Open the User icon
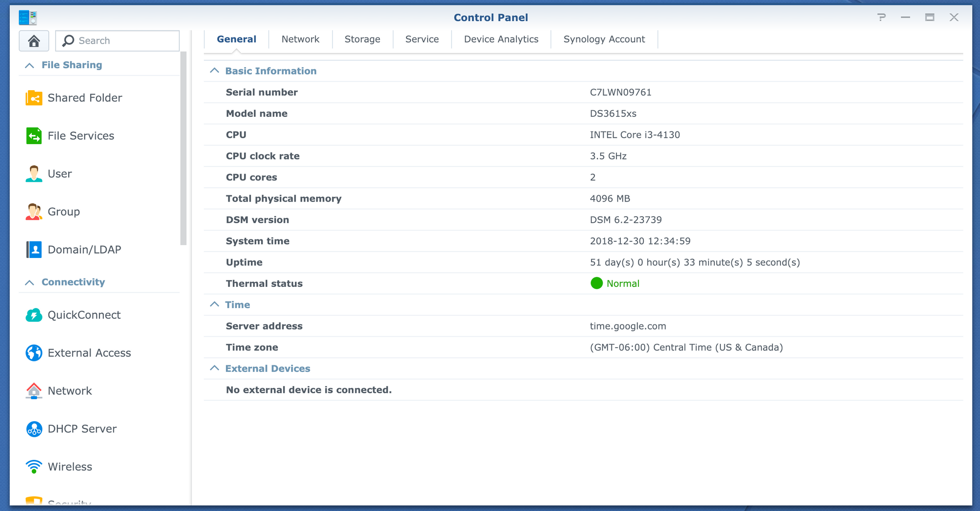This screenshot has width=980, height=511. [x=34, y=174]
